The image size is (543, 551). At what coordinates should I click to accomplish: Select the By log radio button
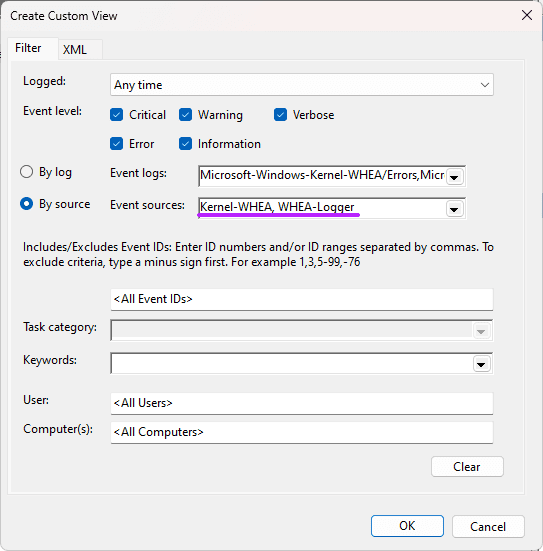pos(26,172)
